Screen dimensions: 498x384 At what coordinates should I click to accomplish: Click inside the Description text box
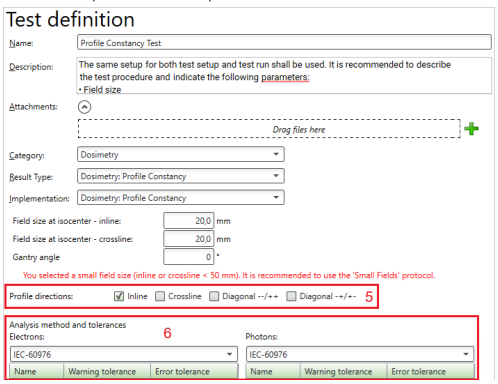tap(284, 76)
